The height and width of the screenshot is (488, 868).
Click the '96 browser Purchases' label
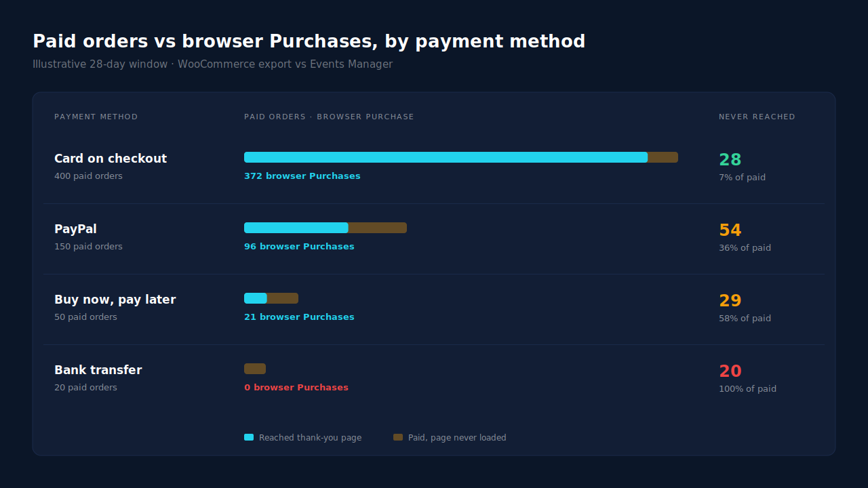pos(299,247)
